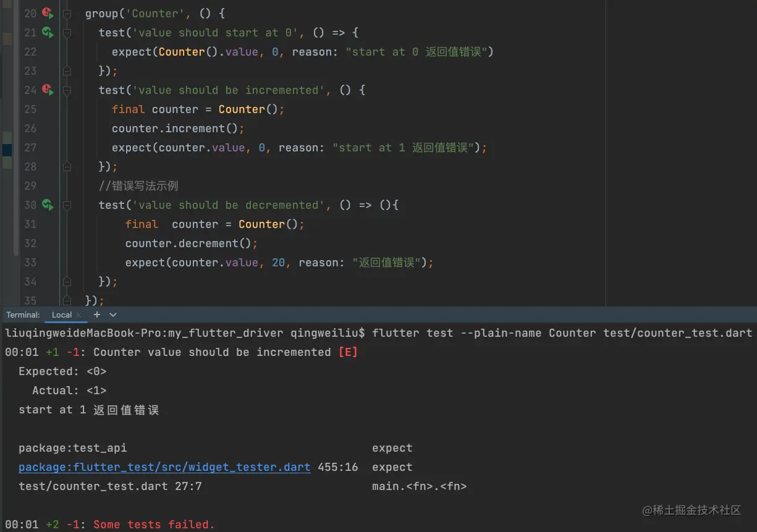Click 'Expected: <0>' in terminal output
The height and width of the screenshot is (532, 757).
(62, 371)
